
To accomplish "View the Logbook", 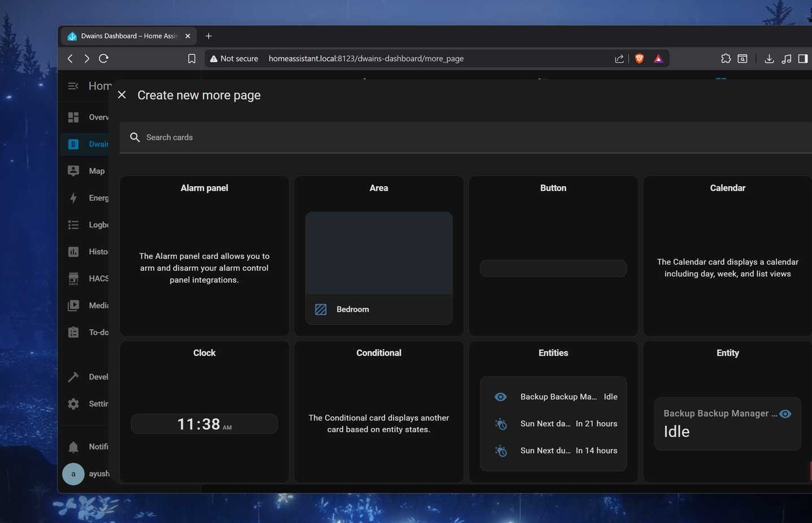I will point(73,225).
